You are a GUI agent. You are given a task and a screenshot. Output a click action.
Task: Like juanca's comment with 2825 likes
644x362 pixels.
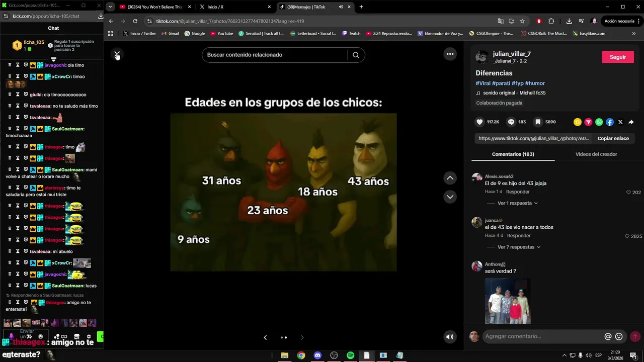[x=627, y=236]
